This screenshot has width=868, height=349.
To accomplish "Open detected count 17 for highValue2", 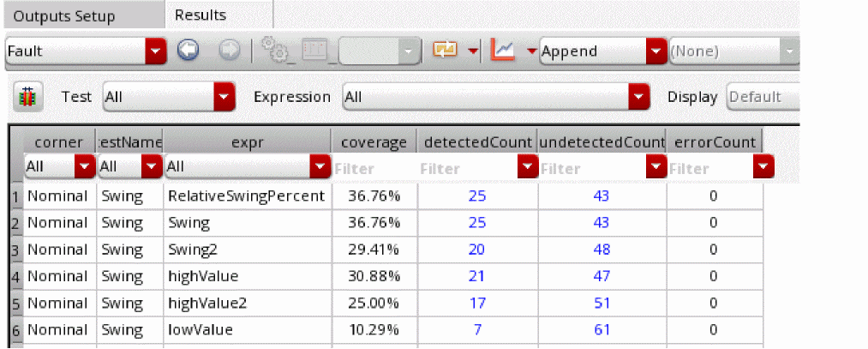I will [477, 303].
